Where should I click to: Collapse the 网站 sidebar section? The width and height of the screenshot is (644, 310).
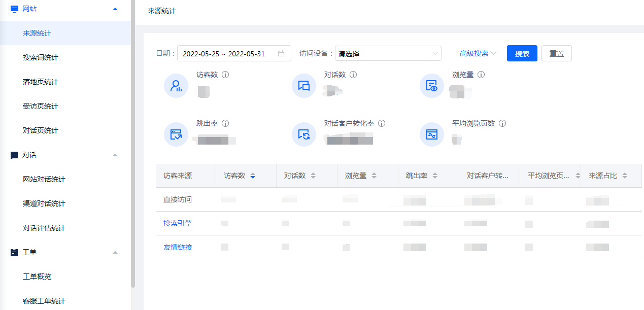tap(115, 9)
